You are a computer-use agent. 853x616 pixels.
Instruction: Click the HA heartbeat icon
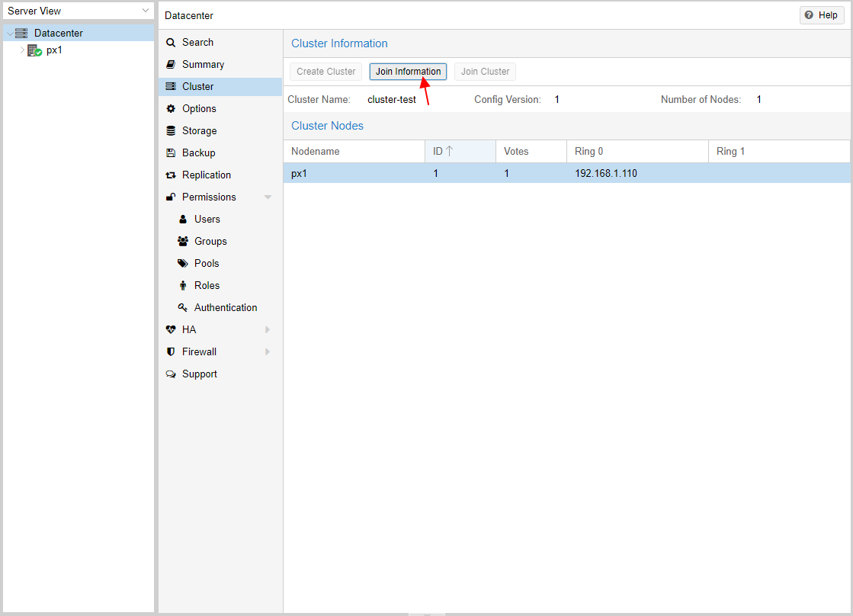(171, 330)
